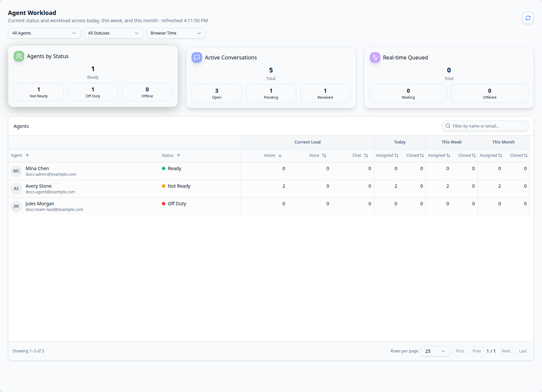Click the Jules Morgan agent name
This screenshot has width=542, height=392.
[40, 204]
